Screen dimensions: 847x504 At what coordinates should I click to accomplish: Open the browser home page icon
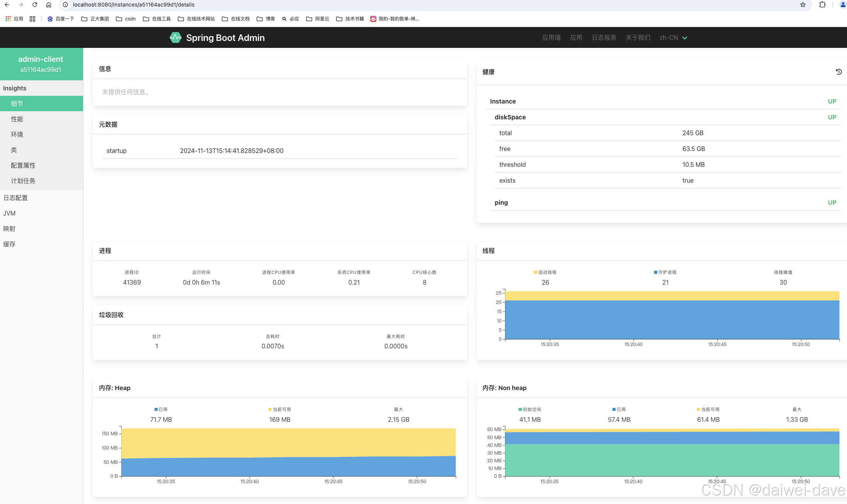click(49, 5)
